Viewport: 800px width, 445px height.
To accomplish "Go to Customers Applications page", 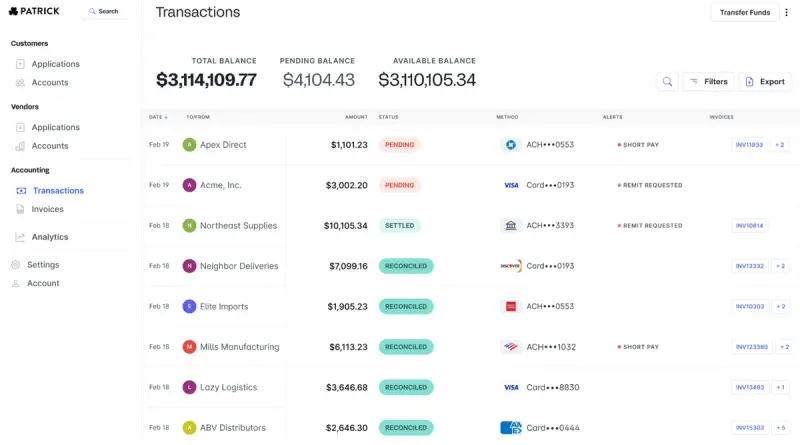I will coord(56,64).
